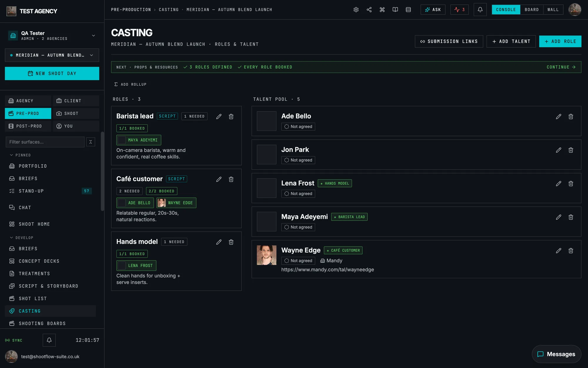Click the sidebar vertical scrollbar
This screenshot has height=368, width=588.
pyautogui.click(x=102, y=171)
